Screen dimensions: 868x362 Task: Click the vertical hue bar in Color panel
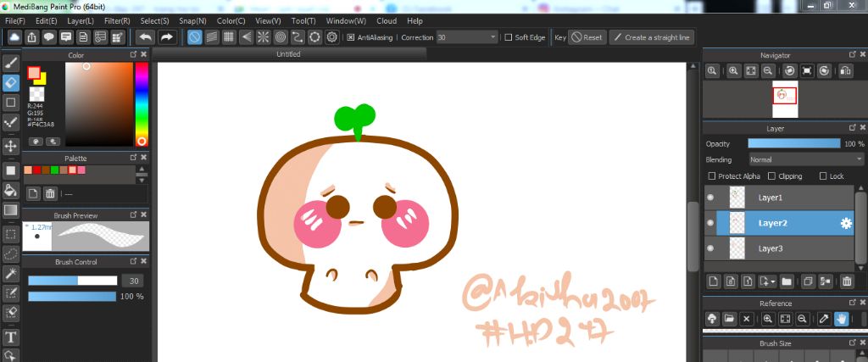[142, 104]
